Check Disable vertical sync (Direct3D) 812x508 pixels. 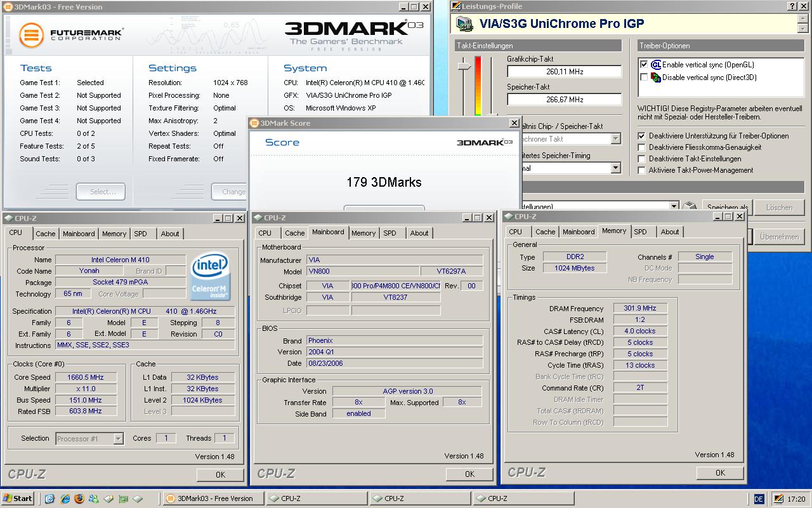tap(645, 77)
